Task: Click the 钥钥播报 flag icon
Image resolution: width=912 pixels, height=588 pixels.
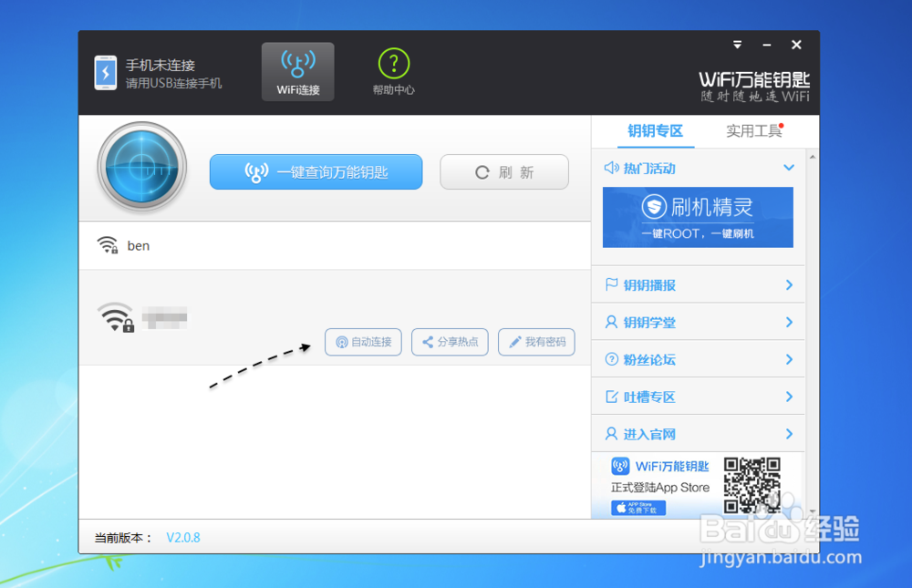Action: coord(611,284)
